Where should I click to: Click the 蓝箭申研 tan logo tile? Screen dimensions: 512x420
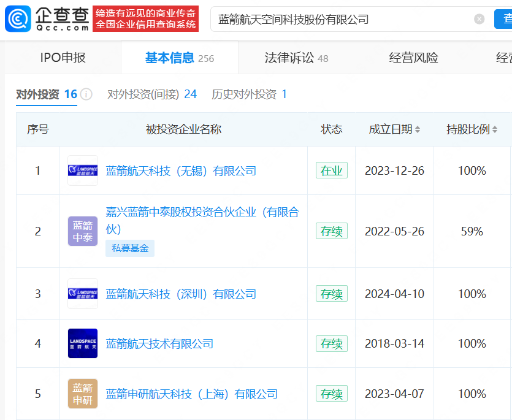pos(83,394)
